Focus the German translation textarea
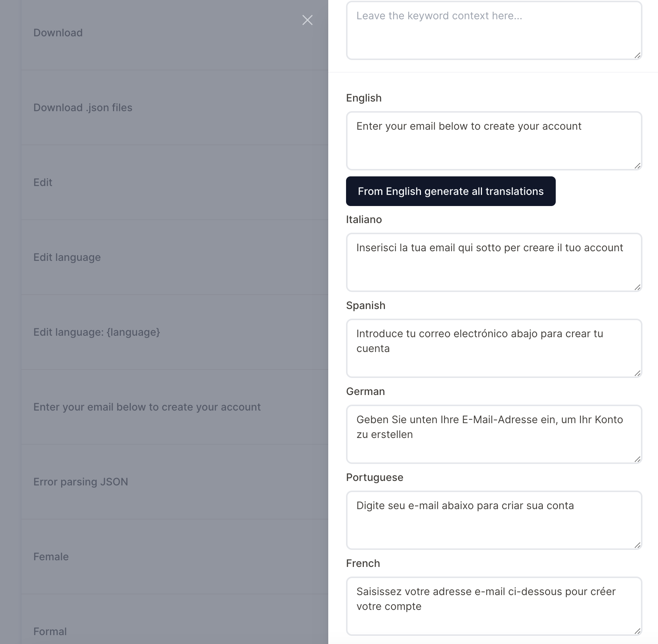This screenshot has width=658, height=644. click(494, 434)
